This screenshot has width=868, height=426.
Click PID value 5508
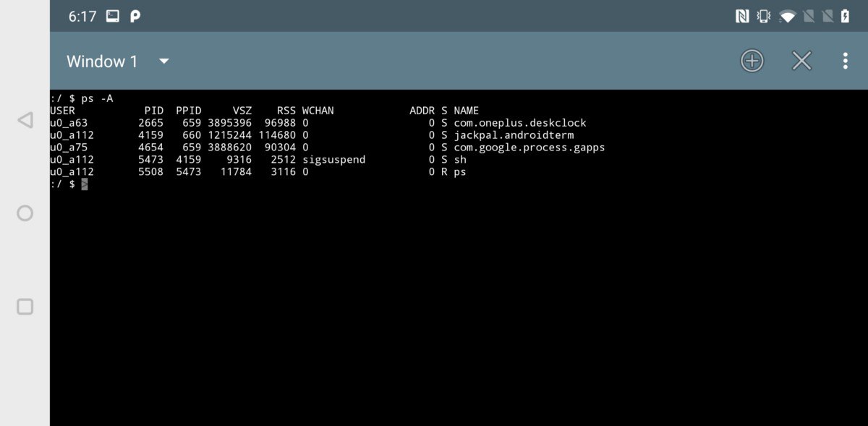(x=150, y=172)
